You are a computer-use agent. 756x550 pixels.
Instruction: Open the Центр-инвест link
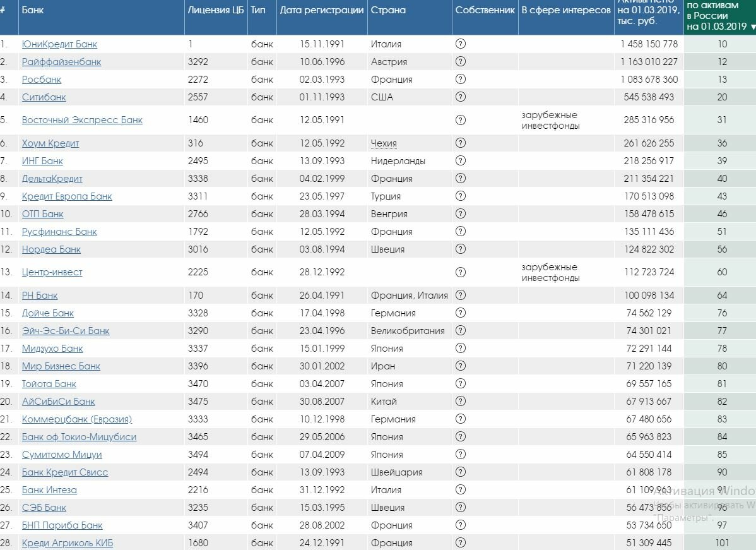(x=52, y=273)
